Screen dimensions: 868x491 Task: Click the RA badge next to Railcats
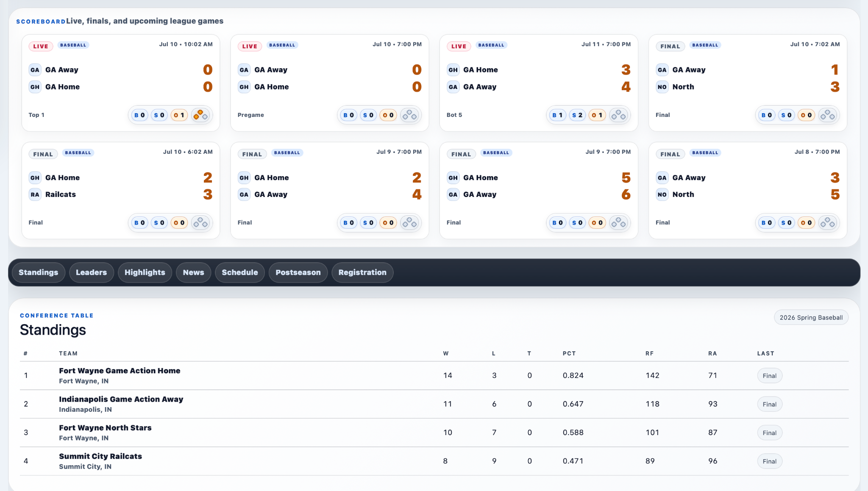(35, 194)
